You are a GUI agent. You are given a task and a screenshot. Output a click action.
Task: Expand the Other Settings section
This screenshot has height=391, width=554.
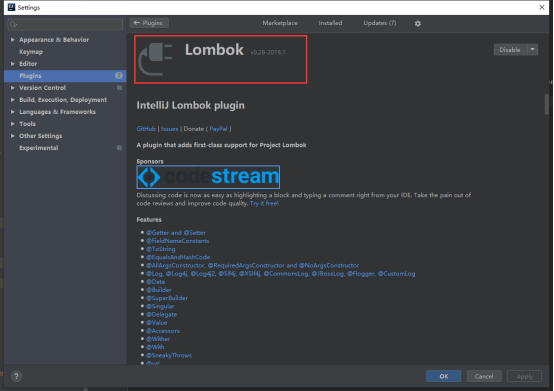[13, 136]
